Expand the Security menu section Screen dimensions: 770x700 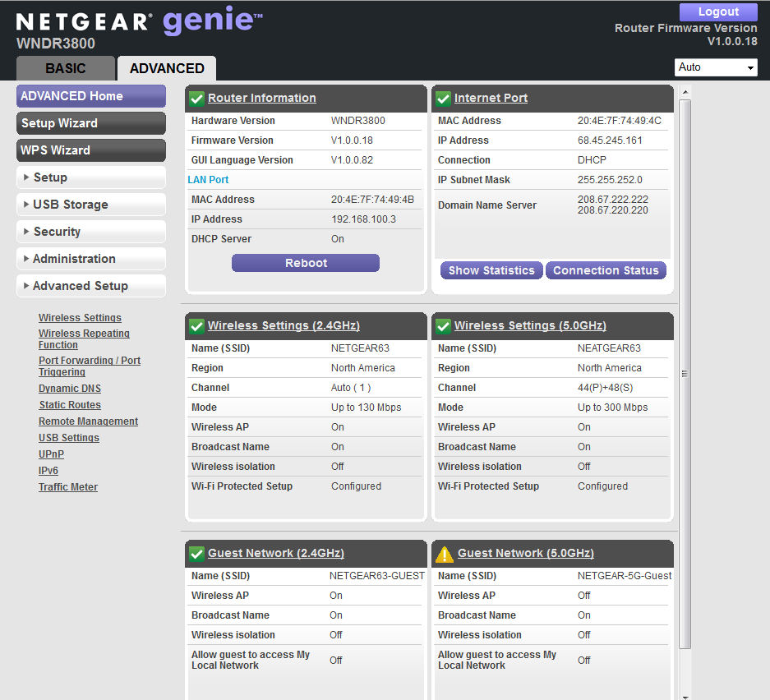click(x=91, y=231)
